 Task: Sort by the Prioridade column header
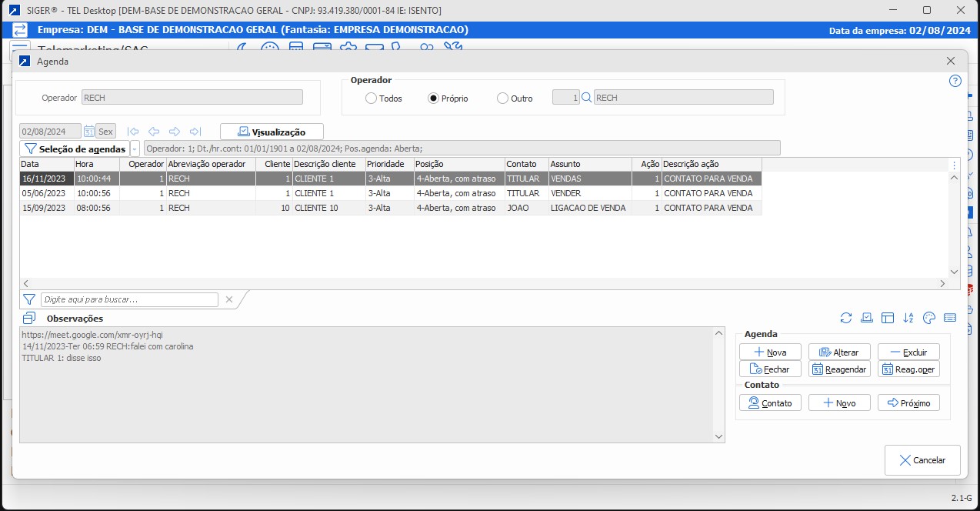389,164
